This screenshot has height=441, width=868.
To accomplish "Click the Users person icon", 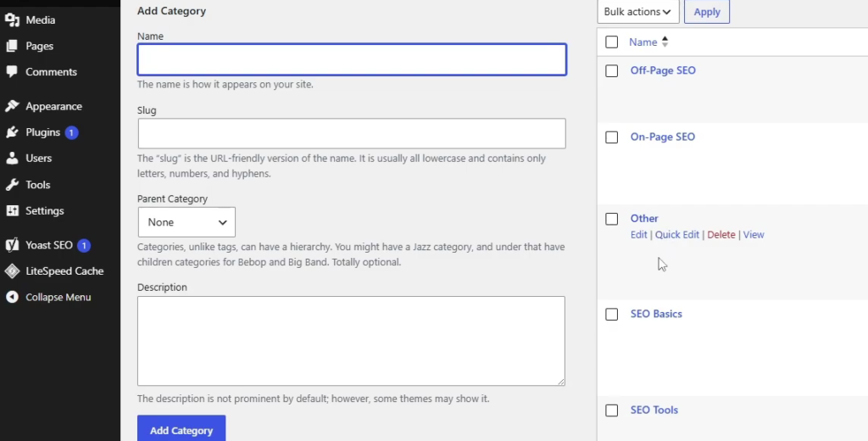I will click(x=12, y=158).
